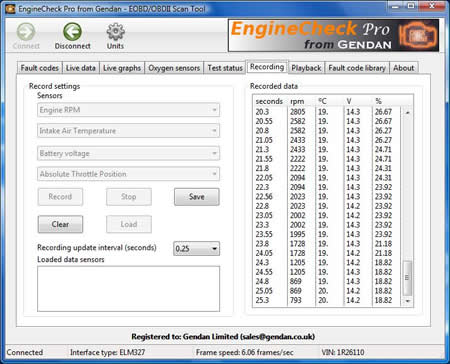The image size is (450, 364).
Task: Click the 1995 rpm value
Action: click(297, 234)
